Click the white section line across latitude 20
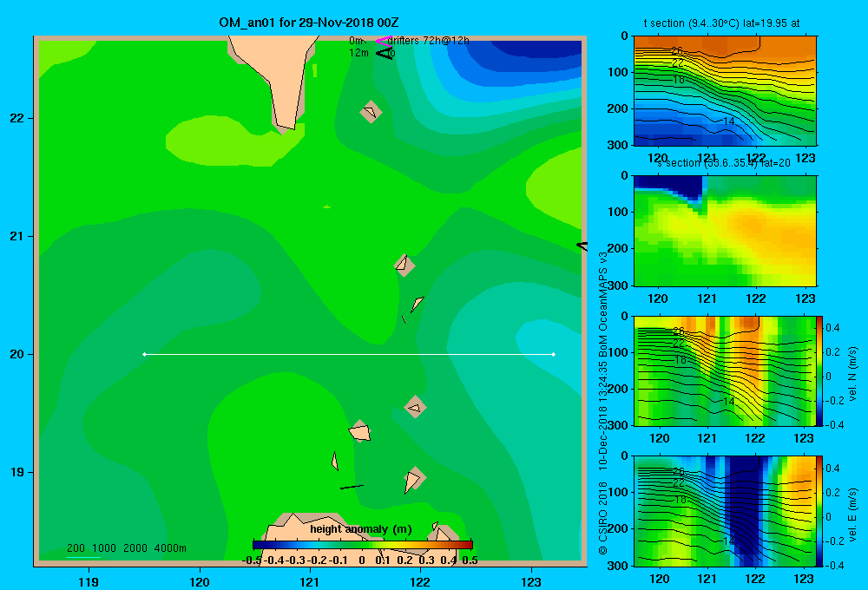 click(349, 354)
